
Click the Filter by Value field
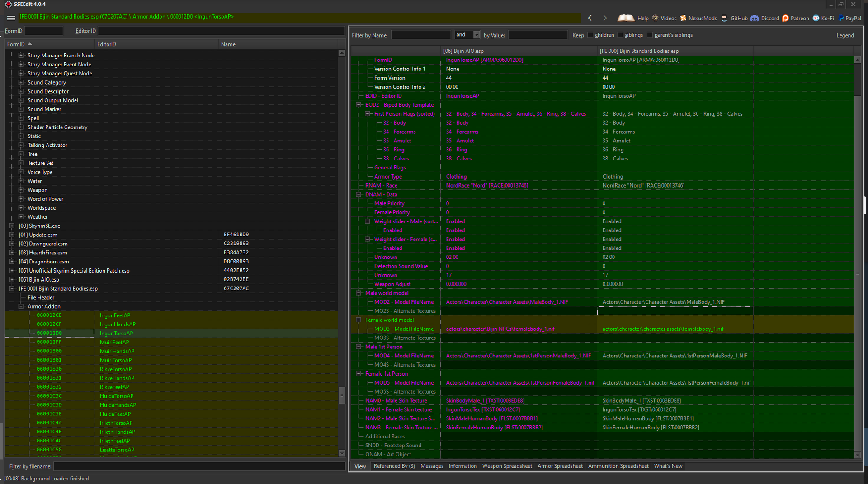click(538, 35)
